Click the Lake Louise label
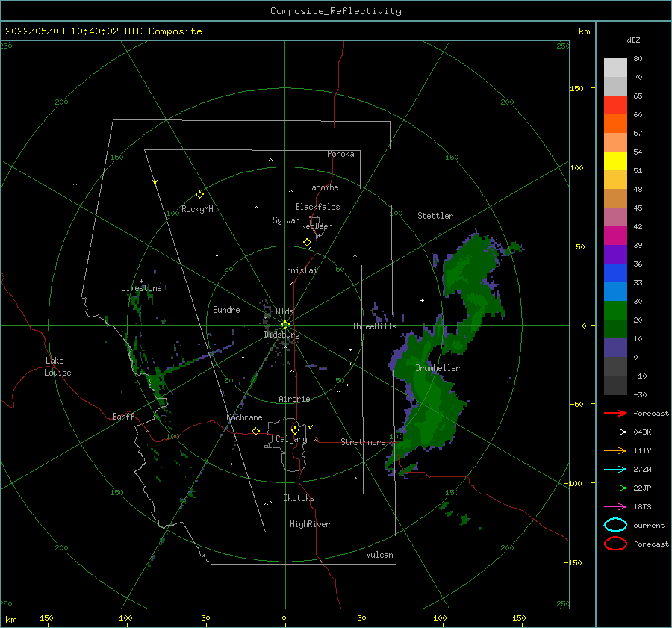The width and height of the screenshot is (672, 628). point(57,367)
